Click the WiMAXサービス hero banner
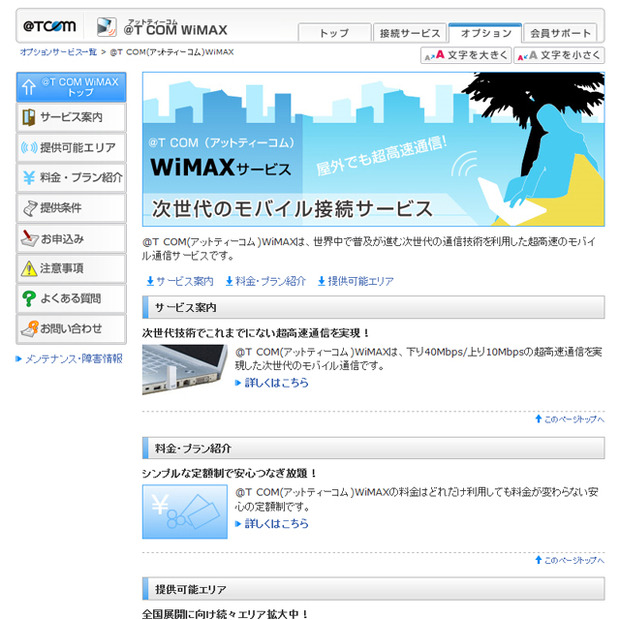The image size is (620, 620). pyautogui.click(x=373, y=149)
